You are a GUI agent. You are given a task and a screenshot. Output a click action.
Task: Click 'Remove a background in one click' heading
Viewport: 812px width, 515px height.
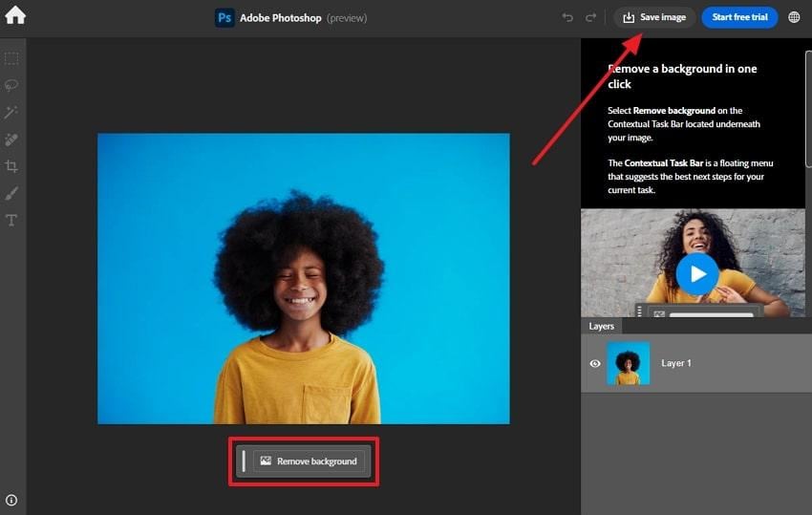pos(682,76)
